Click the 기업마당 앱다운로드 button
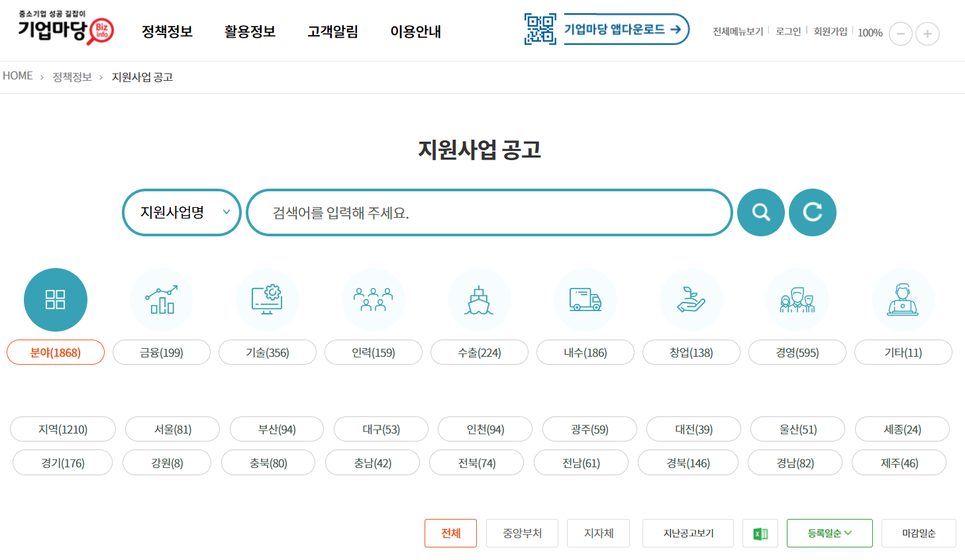The height and width of the screenshot is (560, 965). 623,29
